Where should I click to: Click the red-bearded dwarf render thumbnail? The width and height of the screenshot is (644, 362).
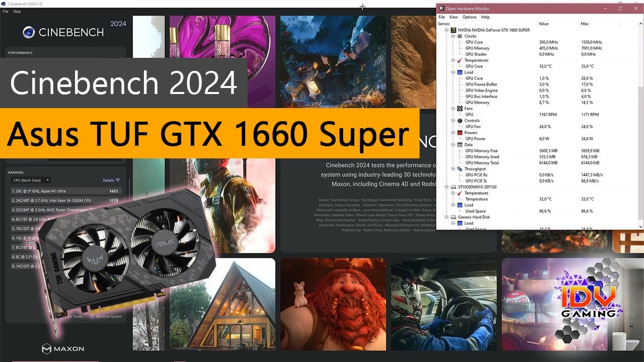(x=334, y=304)
